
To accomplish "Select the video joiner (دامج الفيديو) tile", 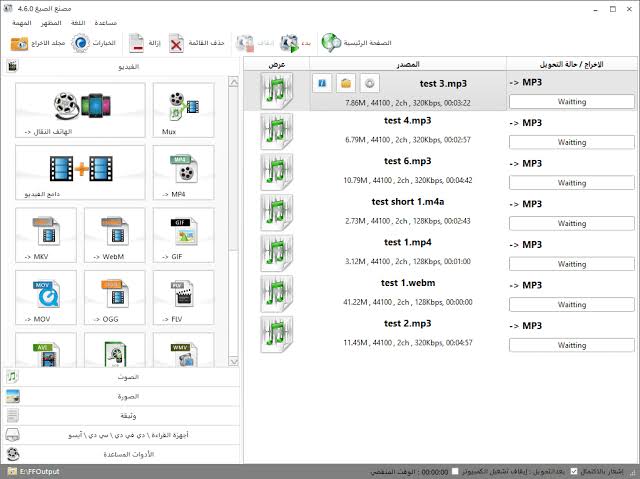I will coord(80,173).
